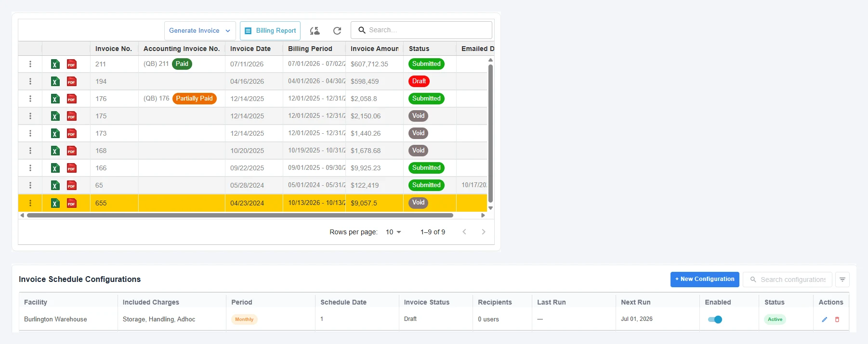Go to next page of invoices
This screenshot has width=868, height=344.
[484, 232]
